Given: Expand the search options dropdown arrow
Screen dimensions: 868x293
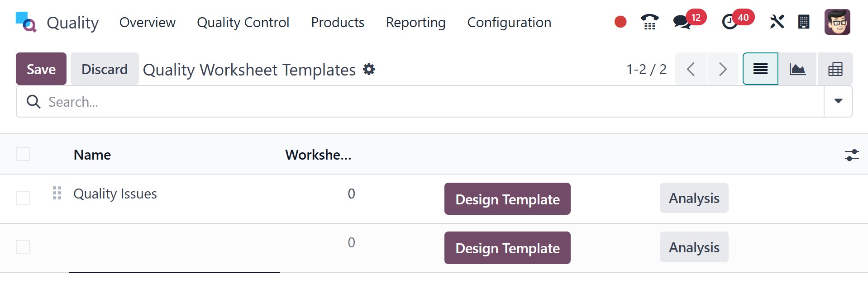Looking at the screenshot, I should 838,101.
